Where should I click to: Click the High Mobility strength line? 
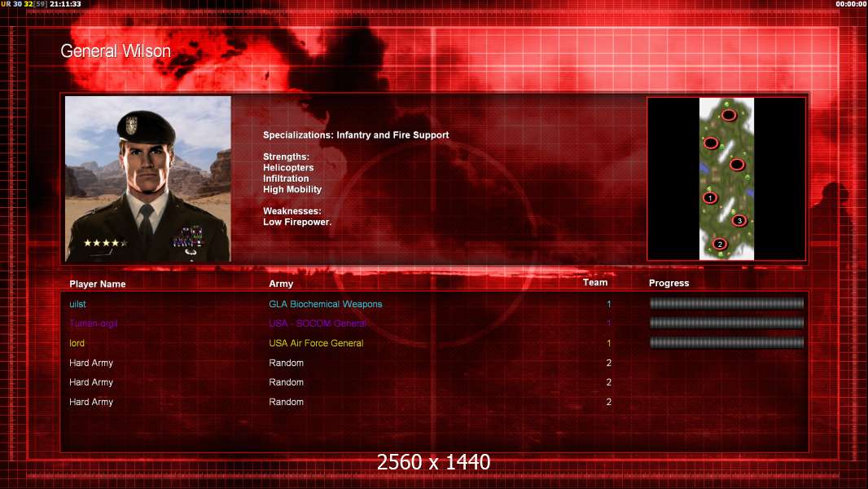click(x=292, y=189)
